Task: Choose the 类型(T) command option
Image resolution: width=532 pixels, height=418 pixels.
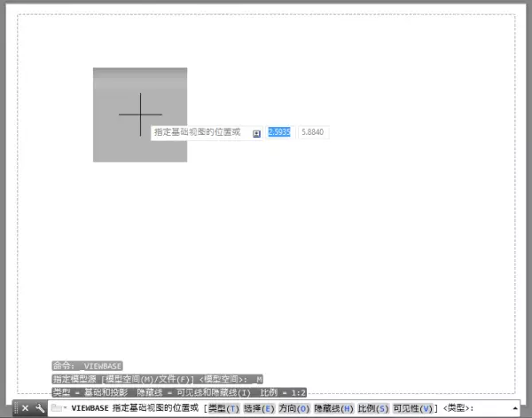Action: pyautogui.click(x=223, y=408)
